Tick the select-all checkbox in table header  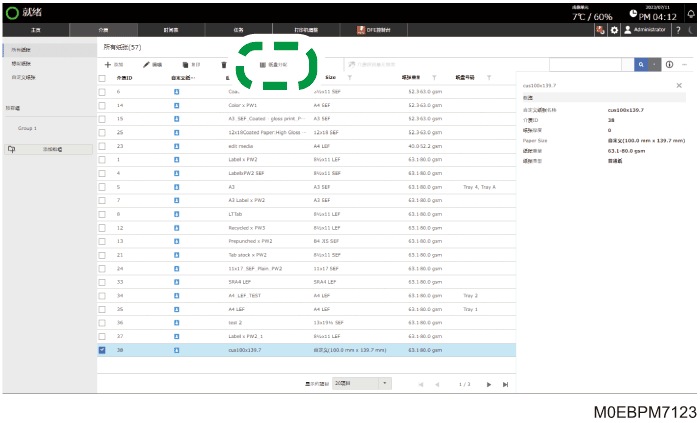pos(102,79)
